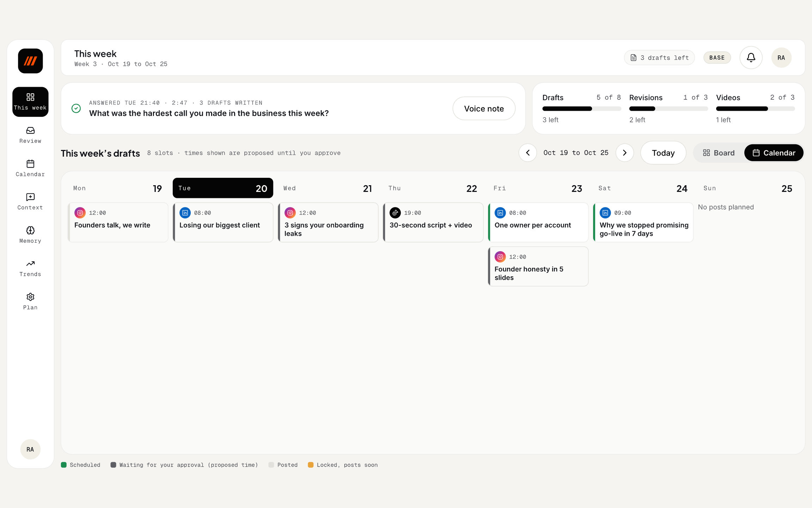The width and height of the screenshot is (812, 508).
Task: Click Instagram icon on Founders talk card
Action: [x=80, y=213]
